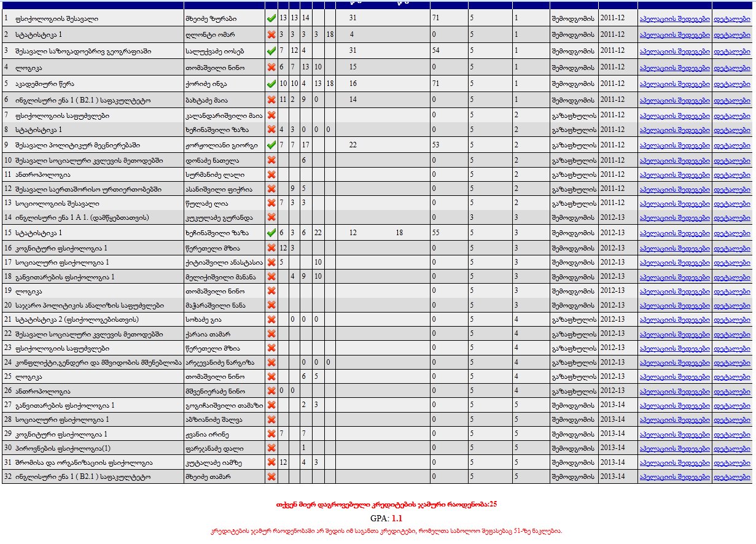Open აპელაციის შედეგები link in row 17

(x=674, y=263)
